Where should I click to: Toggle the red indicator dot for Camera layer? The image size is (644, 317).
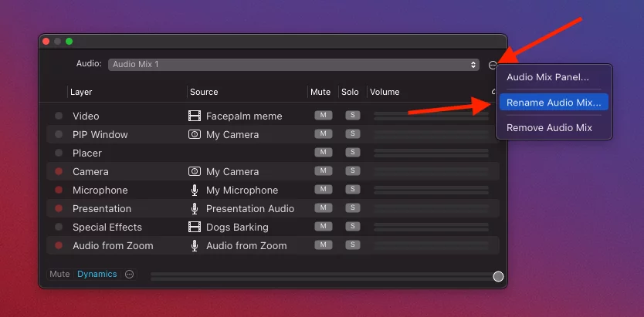pyautogui.click(x=59, y=171)
